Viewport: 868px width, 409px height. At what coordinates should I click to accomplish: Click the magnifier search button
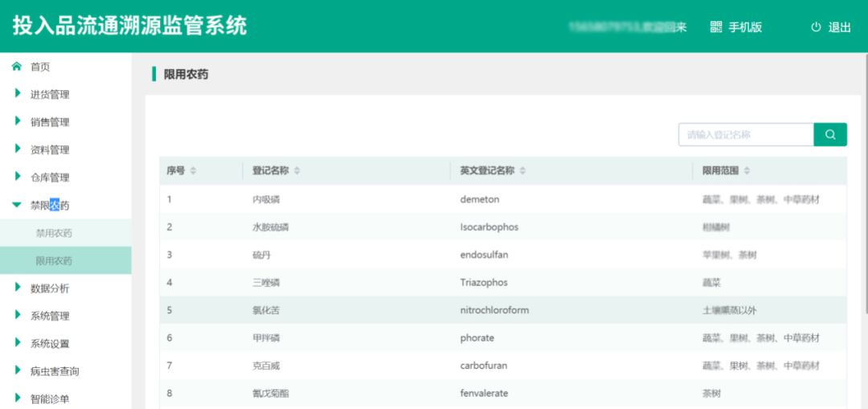830,135
